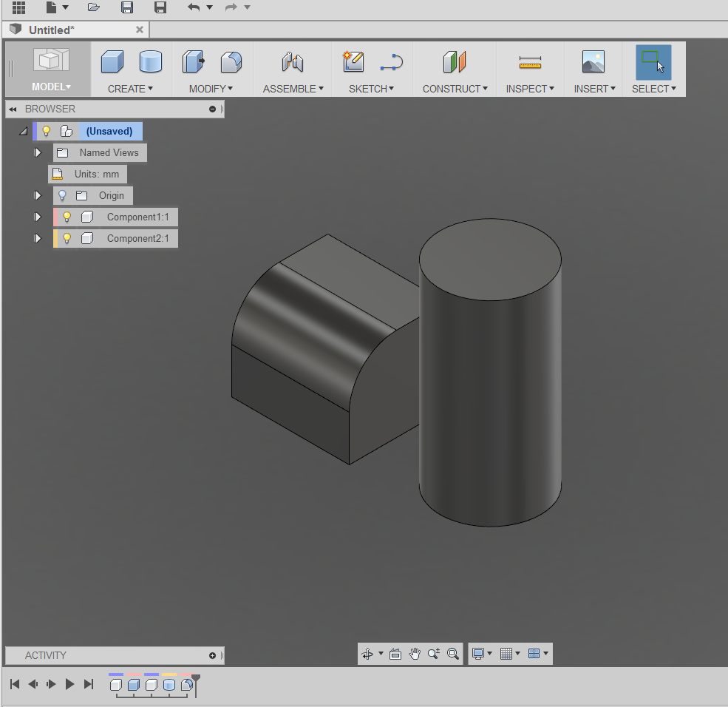
Task: Click the Joint assemble icon
Action: click(293, 62)
